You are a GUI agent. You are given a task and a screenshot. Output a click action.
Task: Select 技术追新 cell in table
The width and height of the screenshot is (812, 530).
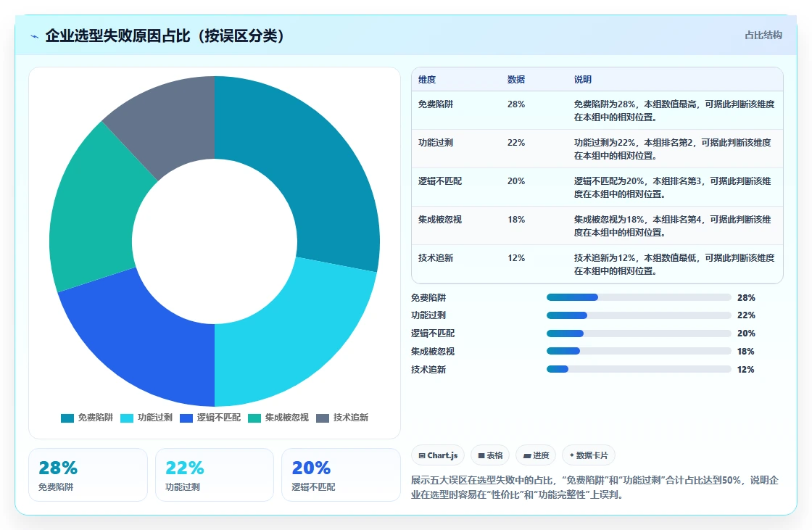coord(436,258)
